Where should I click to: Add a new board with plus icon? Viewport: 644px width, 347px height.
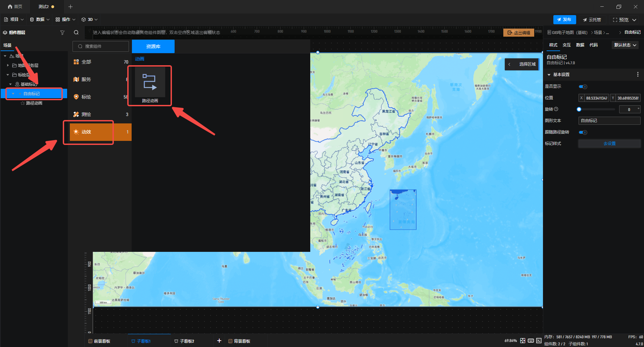point(219,341)
